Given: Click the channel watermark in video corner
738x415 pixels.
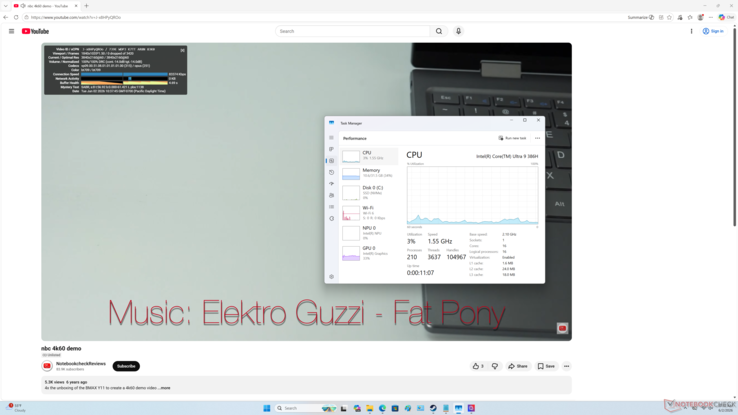Looking at the screenshot, I should click(x=562, y=328).
